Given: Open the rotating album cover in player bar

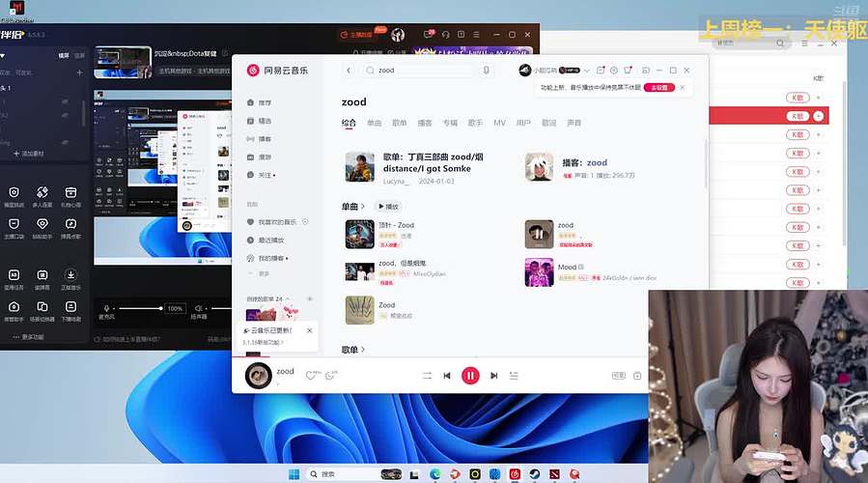Looking at the screenshot, I should 258,376.
